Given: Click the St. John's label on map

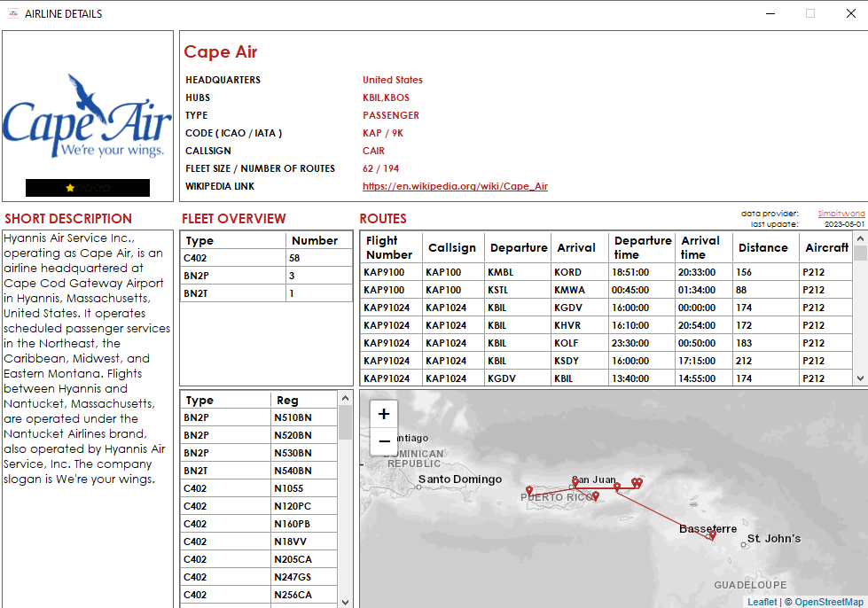Looking at the screenshot, I should tap(774, 538).
